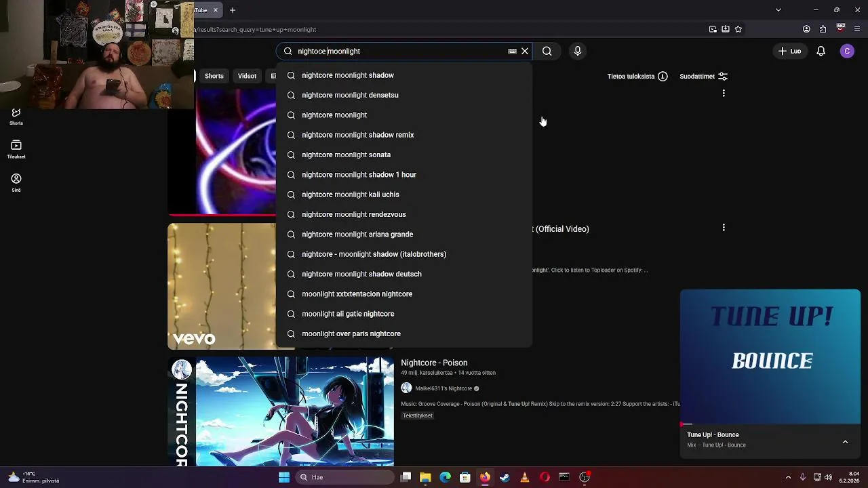
Task: Choose suggestion moonlight ali gatie nightcore
Action: coord(404,314)
